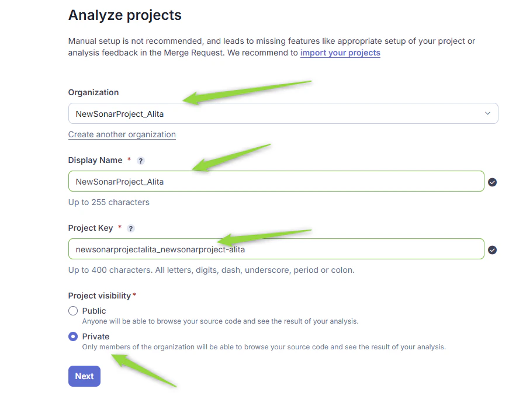The width and height of the screenshot is (516, 420).
Task: Click the Next button
Action: tap(84, 376)
